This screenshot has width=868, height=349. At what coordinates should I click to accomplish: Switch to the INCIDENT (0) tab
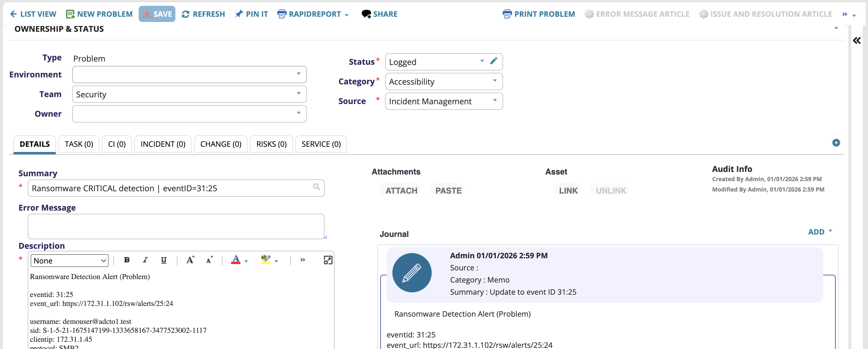tap(163, 144)
